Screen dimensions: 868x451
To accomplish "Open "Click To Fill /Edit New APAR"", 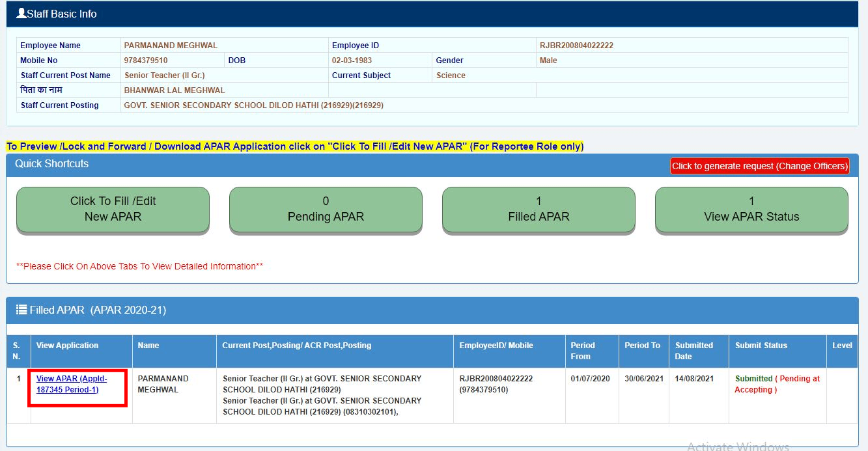I will pyautogui.click(x=113, y=210).
